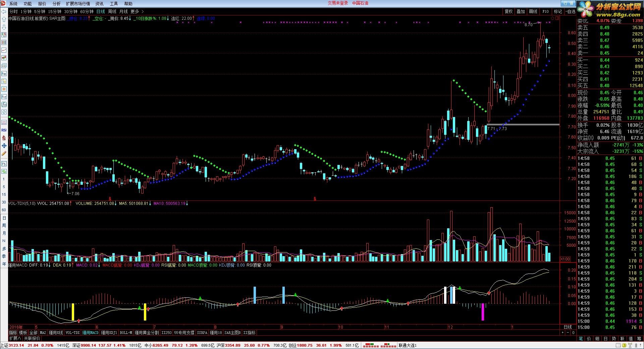Select the 日线 daily period
This screenshot has height=349, width=644.
tap(101, 11)
